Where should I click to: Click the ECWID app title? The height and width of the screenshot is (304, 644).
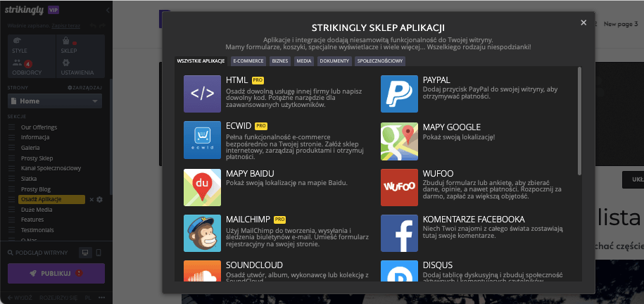[x=239, y=126]
